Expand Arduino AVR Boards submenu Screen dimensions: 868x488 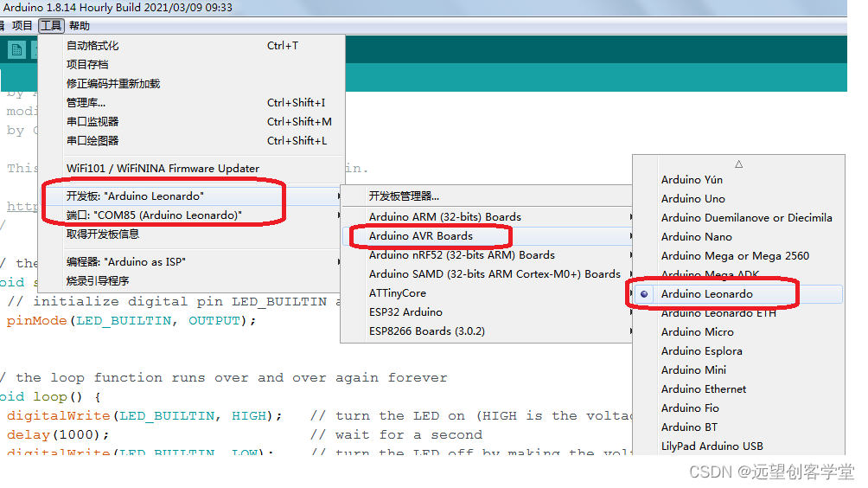[487, 236]
